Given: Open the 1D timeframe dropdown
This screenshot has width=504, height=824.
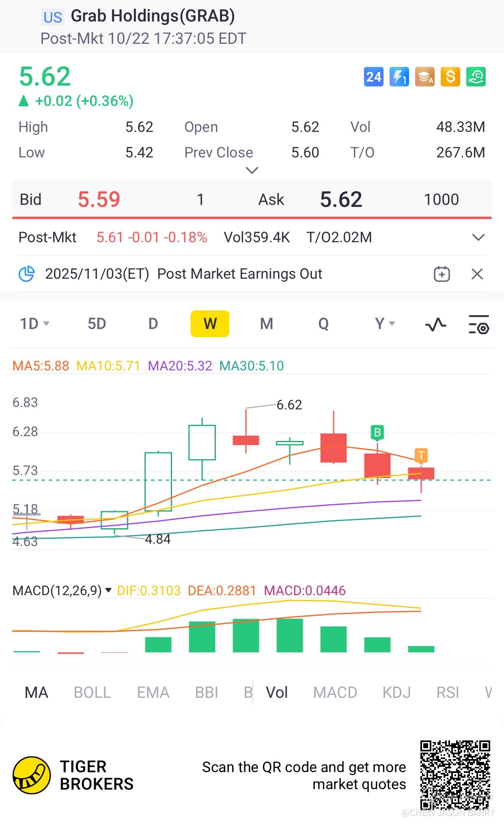Looking at the screenshot, I should [x=35, y=324].
